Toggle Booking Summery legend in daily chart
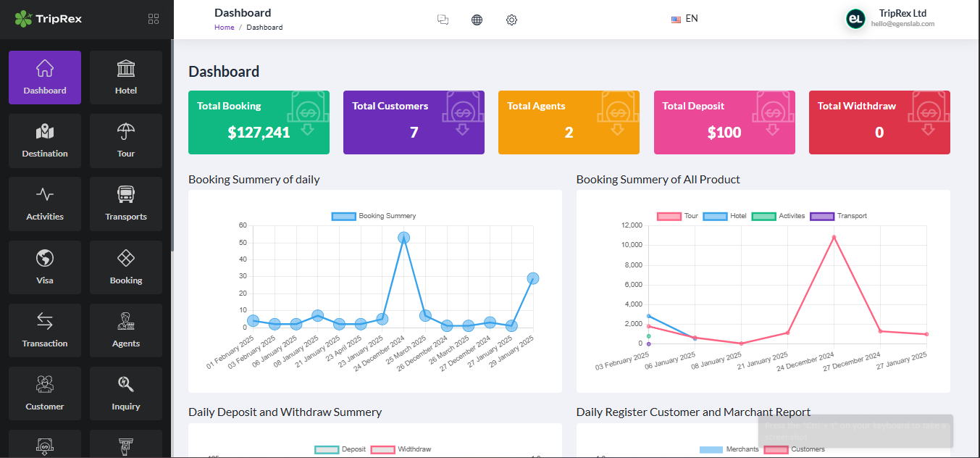 [x=374, y=216]
